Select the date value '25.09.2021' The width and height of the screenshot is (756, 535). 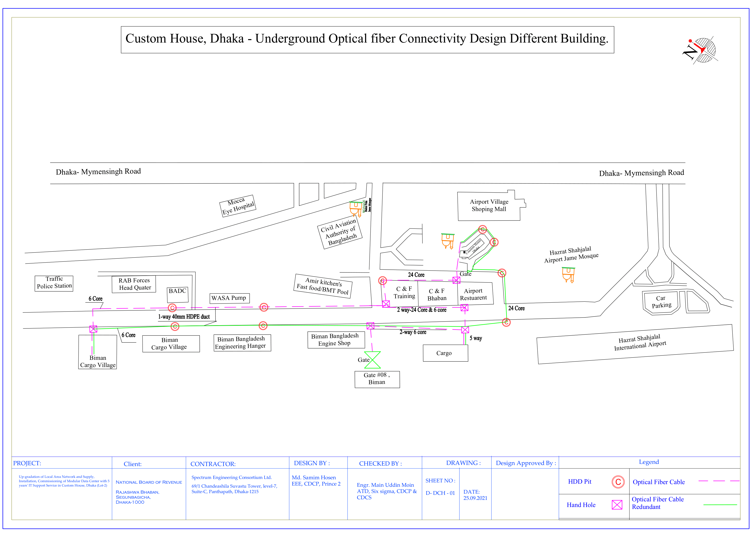click(475, 498)
